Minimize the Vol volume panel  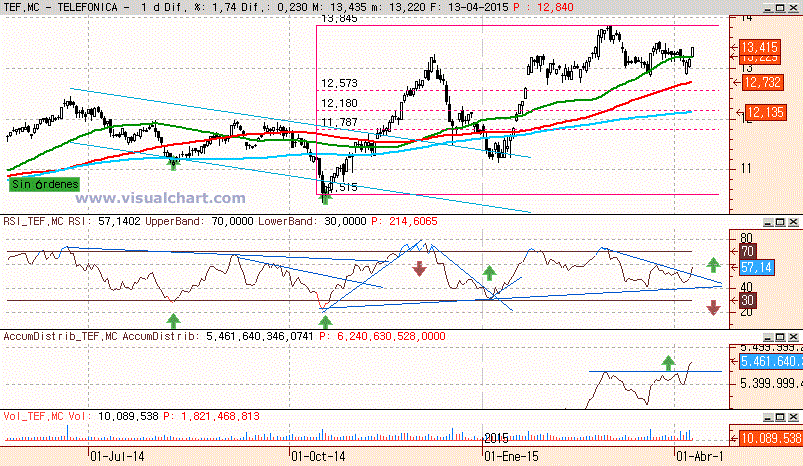[768, 417]
